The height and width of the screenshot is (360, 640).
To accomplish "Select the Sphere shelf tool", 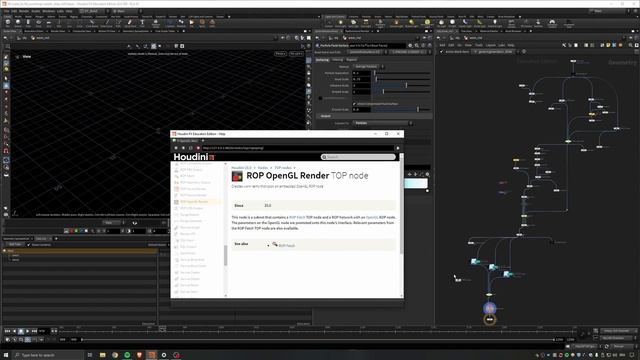I will tap(18, 23).
